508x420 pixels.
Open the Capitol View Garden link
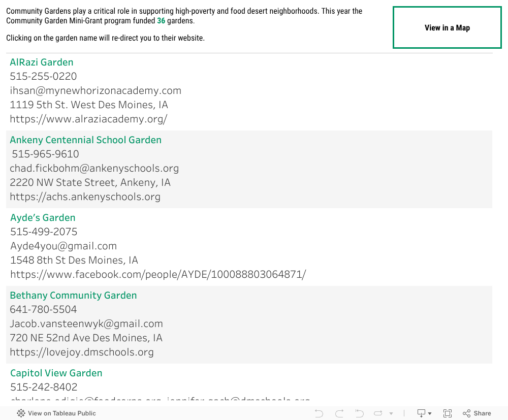[x=56, y=373]
